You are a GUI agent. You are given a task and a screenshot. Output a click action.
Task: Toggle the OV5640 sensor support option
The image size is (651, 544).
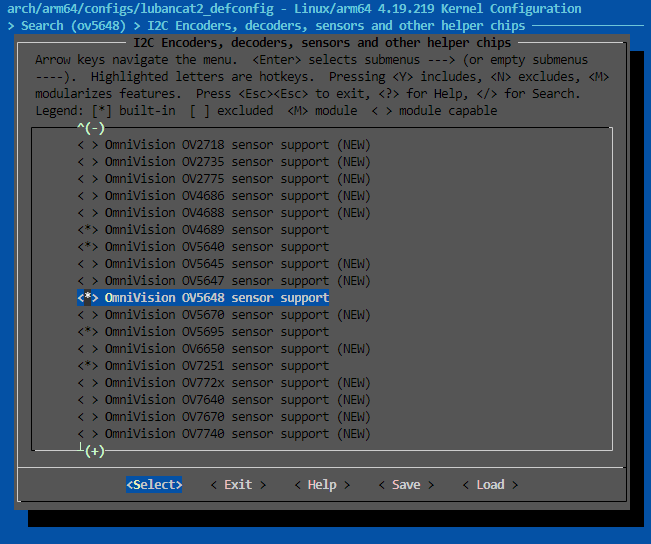88,247
